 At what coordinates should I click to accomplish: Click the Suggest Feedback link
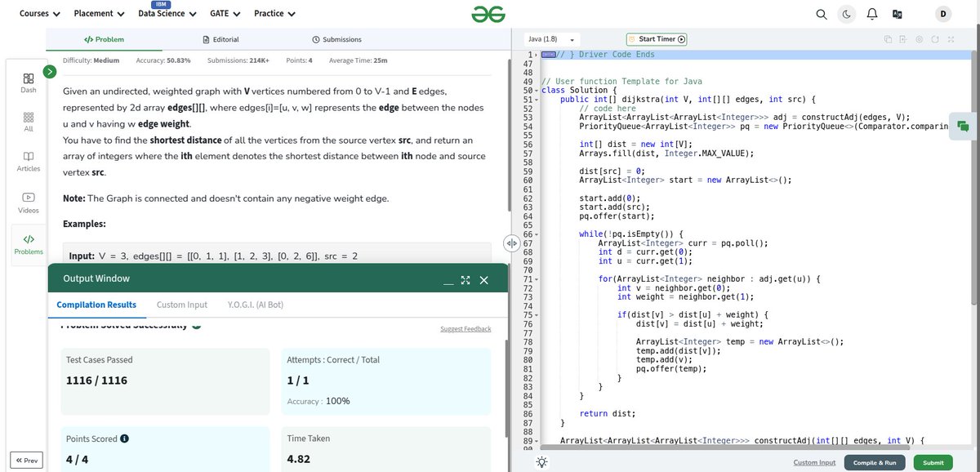465,329
